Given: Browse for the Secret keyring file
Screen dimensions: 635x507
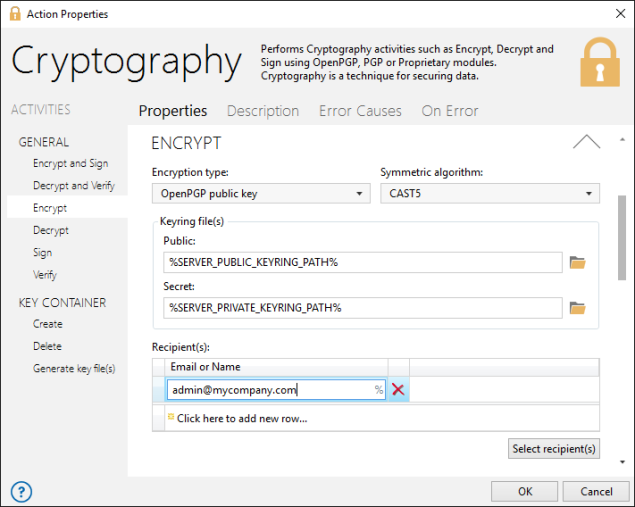Looking at the screenshot, I should click(577, 308).
